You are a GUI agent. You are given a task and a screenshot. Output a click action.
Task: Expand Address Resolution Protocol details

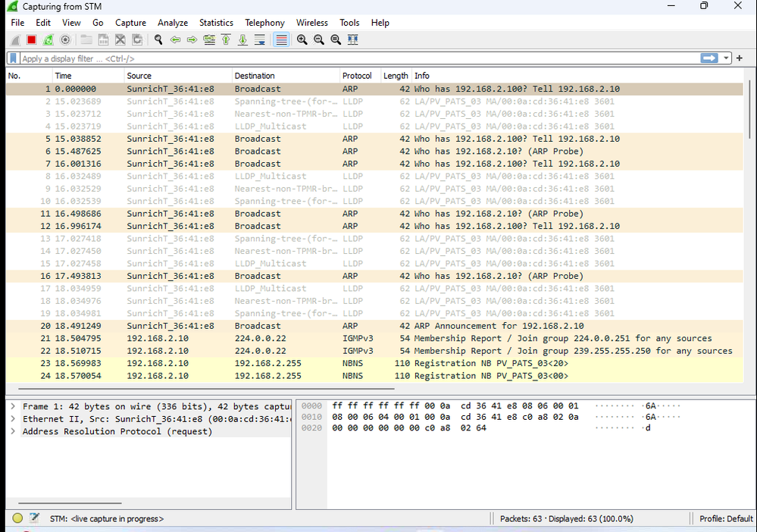tap(13, 431)
